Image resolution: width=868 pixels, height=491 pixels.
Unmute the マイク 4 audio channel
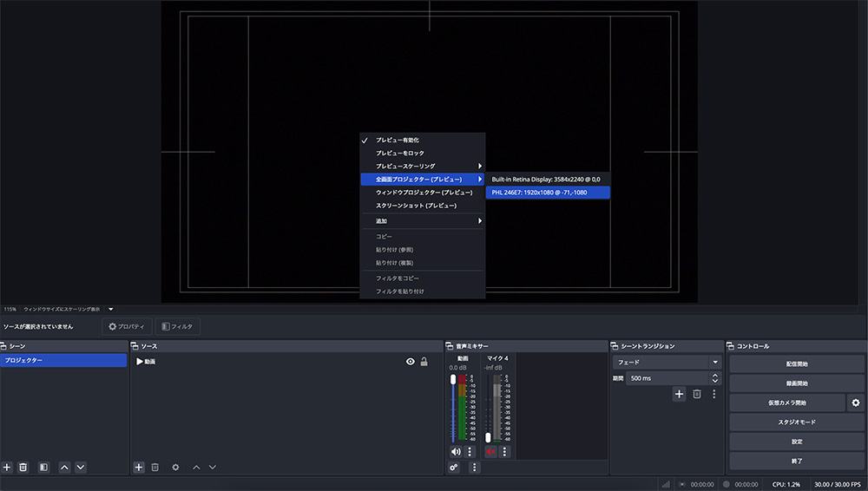point(490,451)
